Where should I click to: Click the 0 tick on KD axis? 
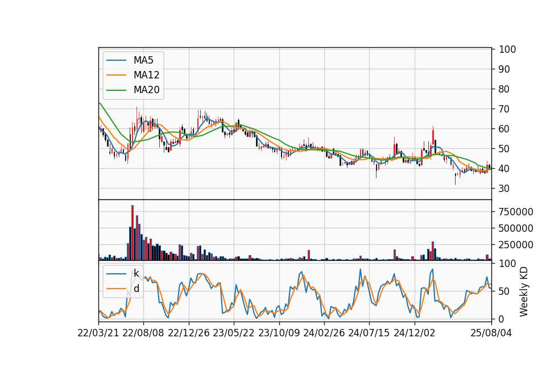click(502, 319)
